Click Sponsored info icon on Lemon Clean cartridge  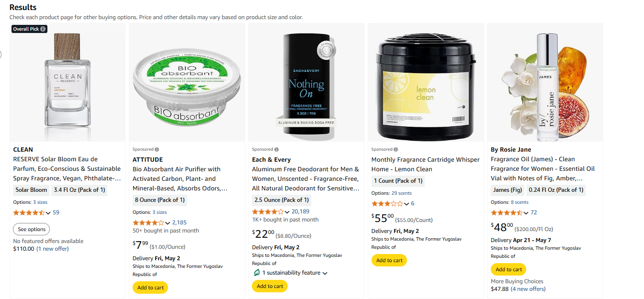pyautogui.click(x=396, y=149)
